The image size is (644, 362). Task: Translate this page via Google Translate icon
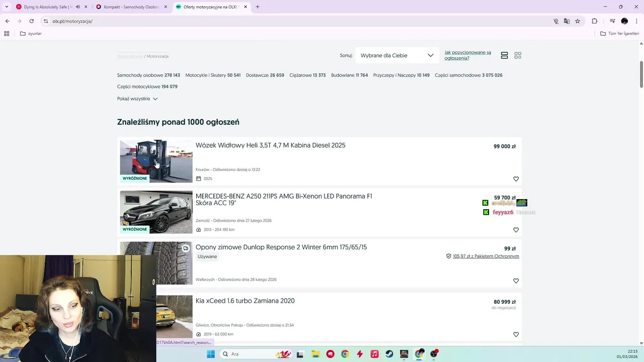[x=567, y=21]
